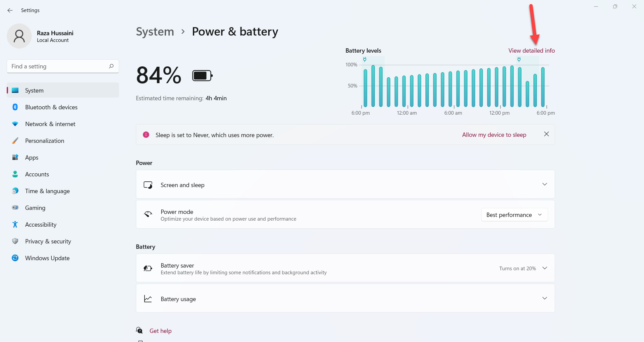644x342 pixels.
Task: Click the Bluetooth & devices icon
Action: click(15, 107)
